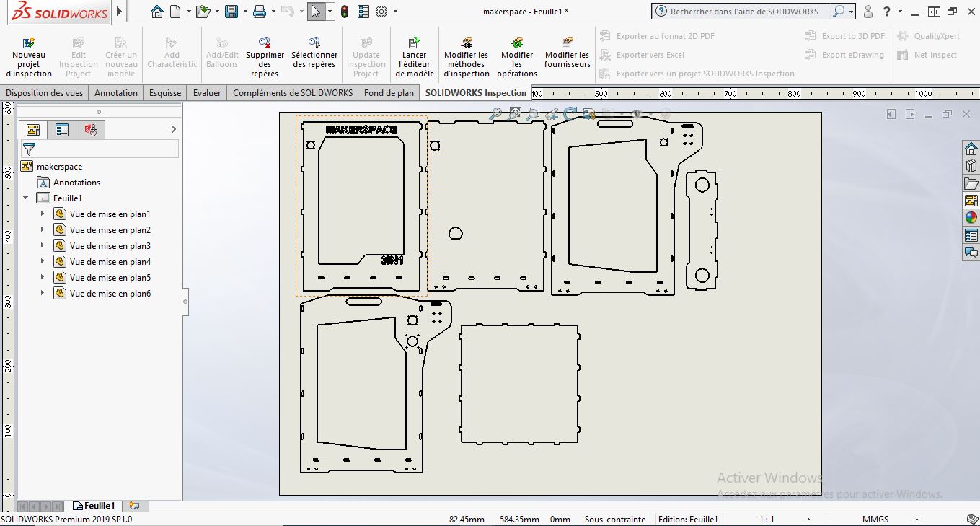Screen dimensions: 980x526
Task: Click Lancer l'éditeur de modèle
Action: [x=415, y=58]
